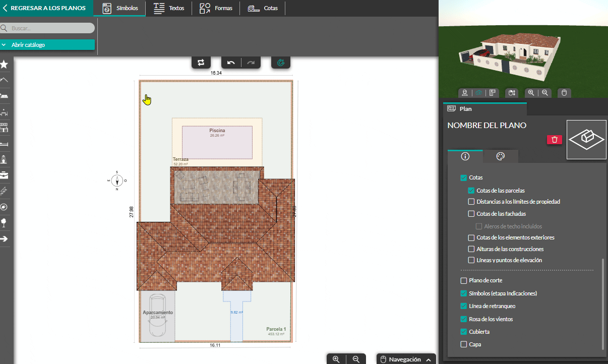Open the briefcase category in sidebar
The height and width of the screenshot is (364, 608).
coord(4,175)
